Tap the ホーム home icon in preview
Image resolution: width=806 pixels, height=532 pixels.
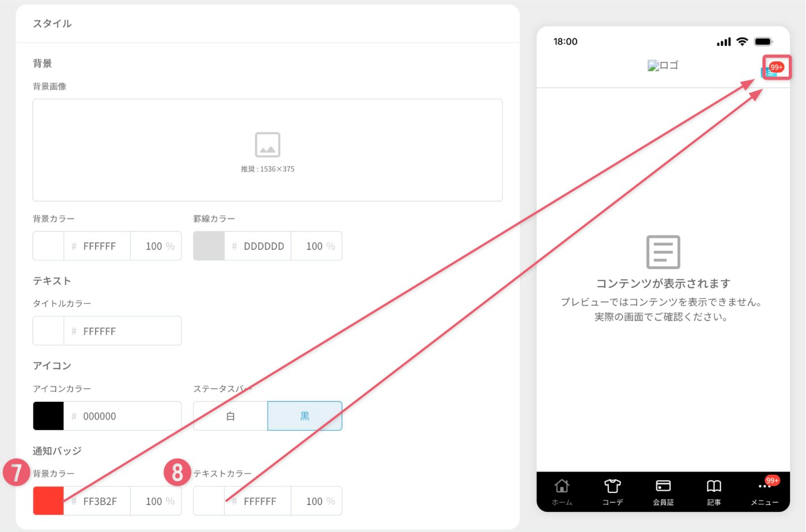click(562, 486)
